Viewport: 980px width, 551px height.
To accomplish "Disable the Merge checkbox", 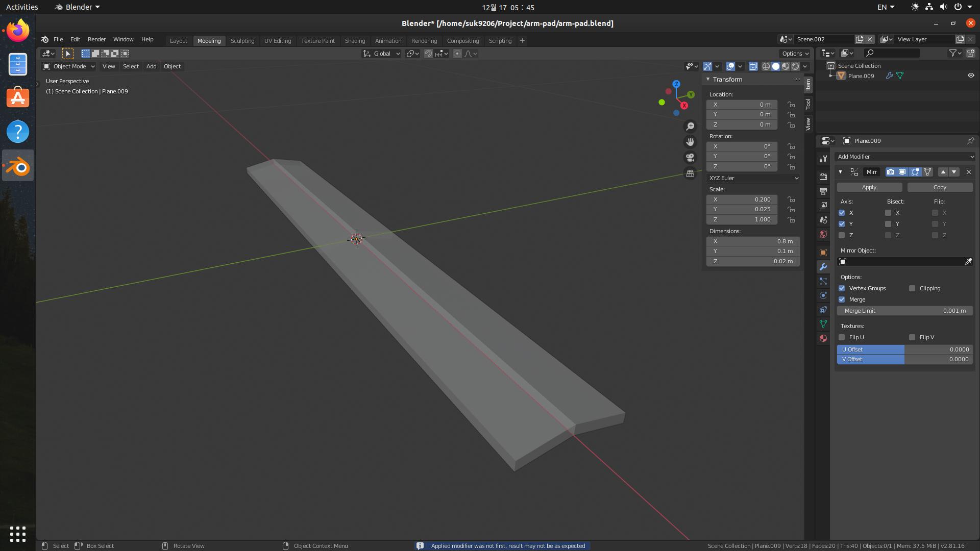I will point(842,299).
